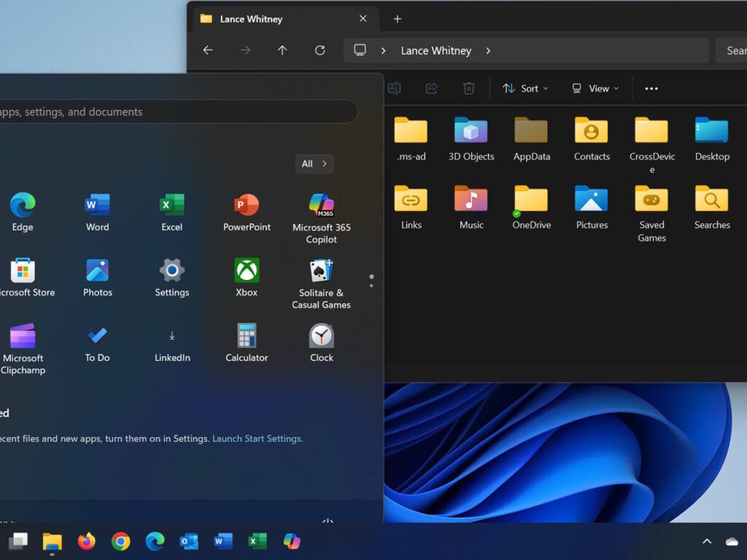Open Copilot from the taskbar
747x560 pixels.
[292, 542]
